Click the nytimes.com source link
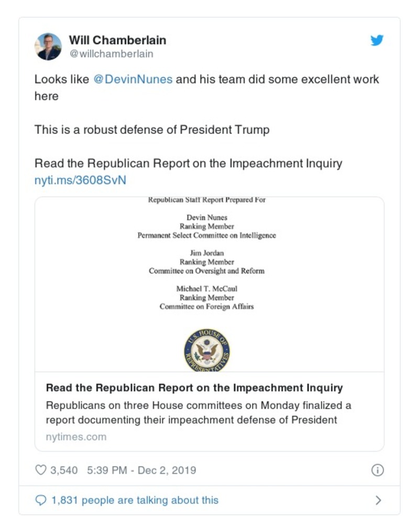Image resolution: width=419 pixels, height=532 pixels. coord(76,436)
